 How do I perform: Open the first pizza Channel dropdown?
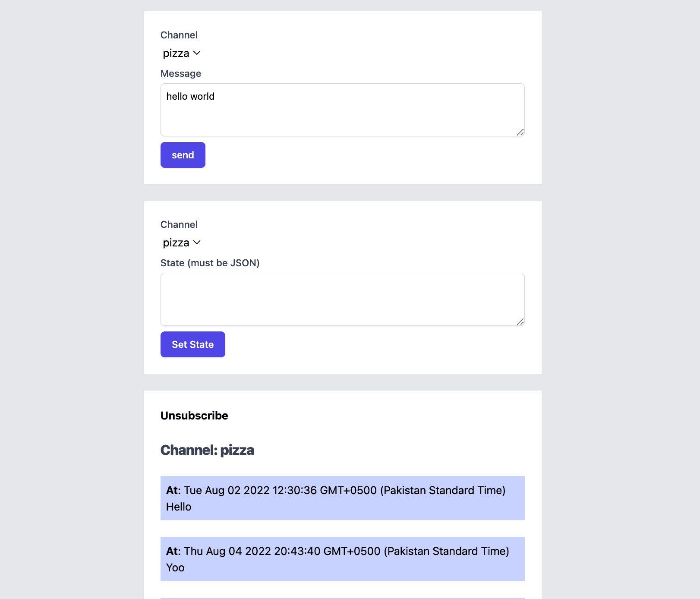click(x=181, y=53)
